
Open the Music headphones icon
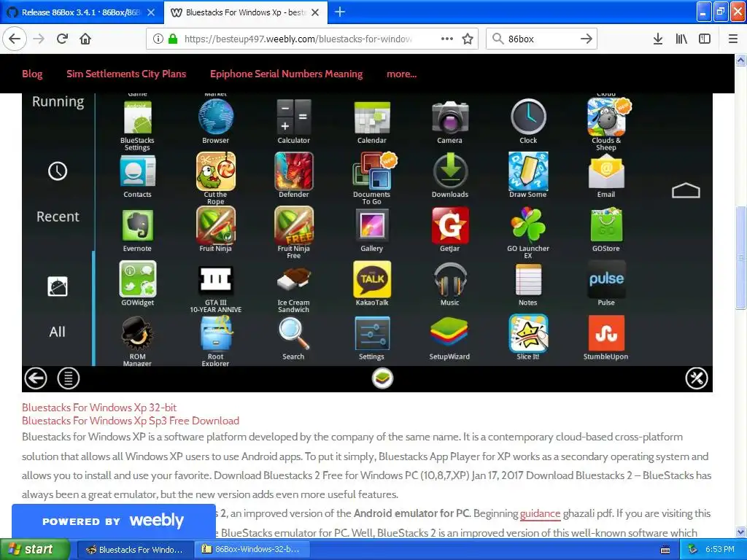tap(450, 280)
